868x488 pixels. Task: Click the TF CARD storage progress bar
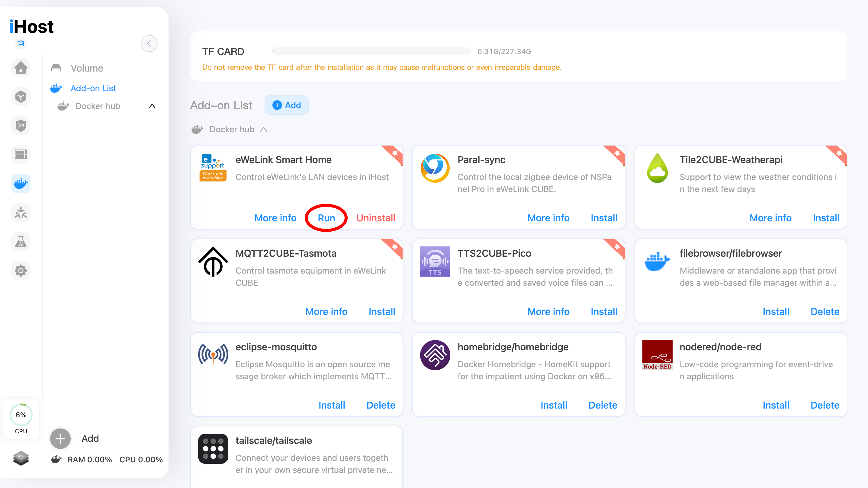click(x=371, y=51)
